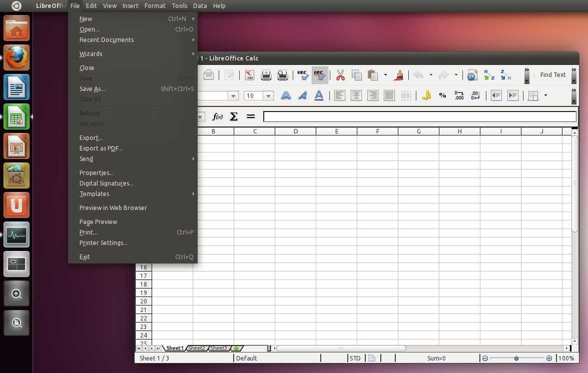Add new sheet with green plus
Image resolution: width=588 pixels, height=373 pixels.
pos(236,348)
